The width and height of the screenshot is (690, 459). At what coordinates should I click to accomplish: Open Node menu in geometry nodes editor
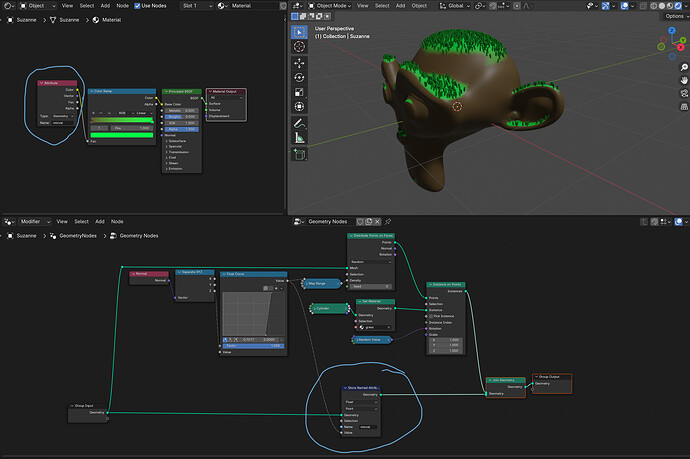point(117,221)
